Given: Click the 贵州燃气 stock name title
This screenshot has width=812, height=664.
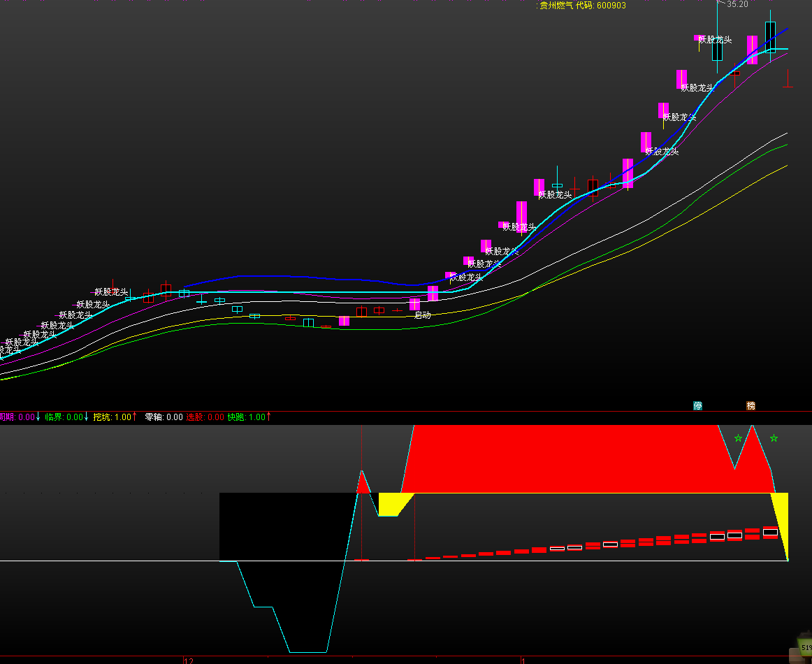Looking at the screenshot, I should click(556, 6).
